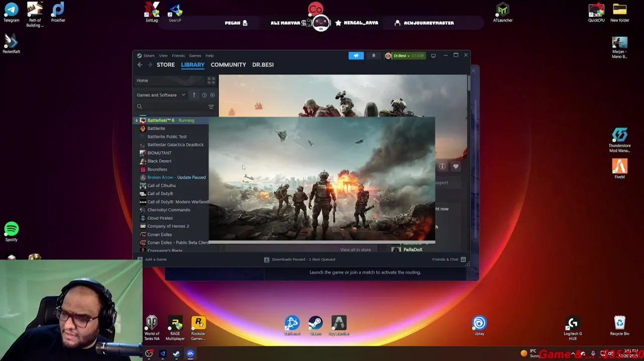
Task: Open the ExitLag desktop shortcut
Action: click(x=152, y=13)
